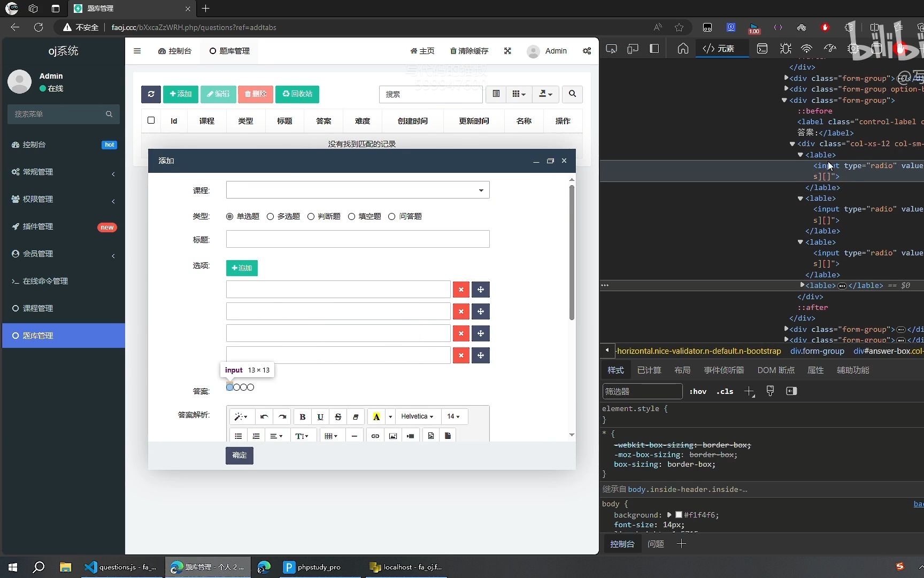Open the 课程 course selection dropdown
The image size is (924, 578).
point(357,189)
